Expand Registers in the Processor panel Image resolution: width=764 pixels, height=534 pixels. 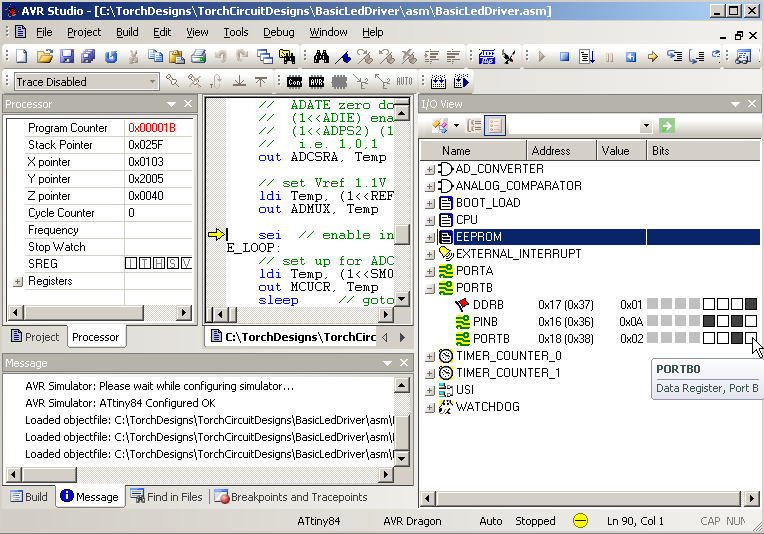click(x=18, y=282)
